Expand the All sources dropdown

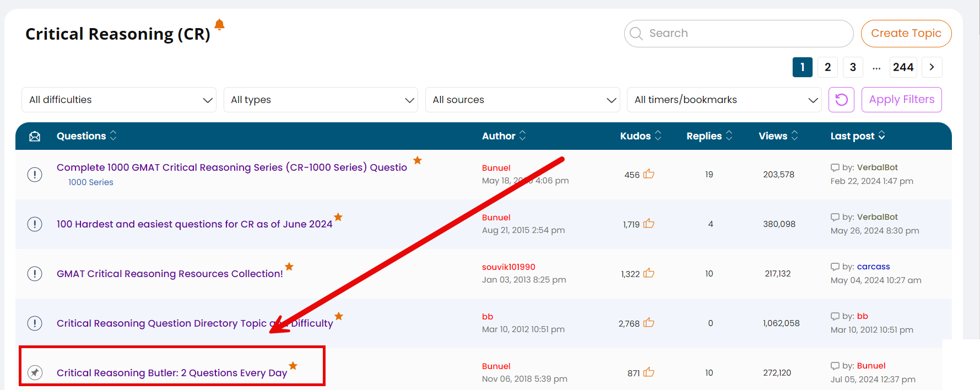(522, 100)
